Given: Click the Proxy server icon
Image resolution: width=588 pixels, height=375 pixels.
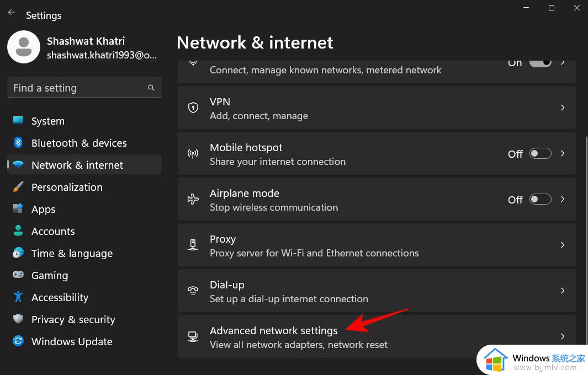Looking at the screenshot, I should (x=193, y=245).
